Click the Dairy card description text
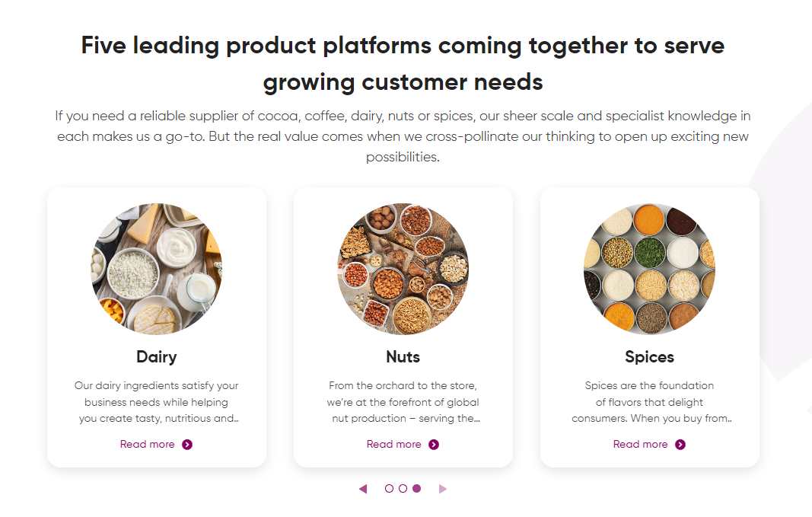 tap(157, 402)
